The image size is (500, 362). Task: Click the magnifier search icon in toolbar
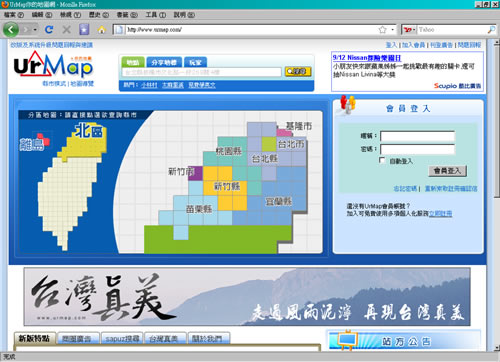491,30
